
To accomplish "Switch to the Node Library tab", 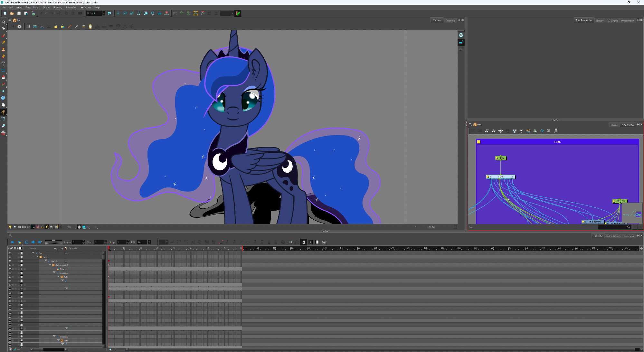I will pos(613,236).
